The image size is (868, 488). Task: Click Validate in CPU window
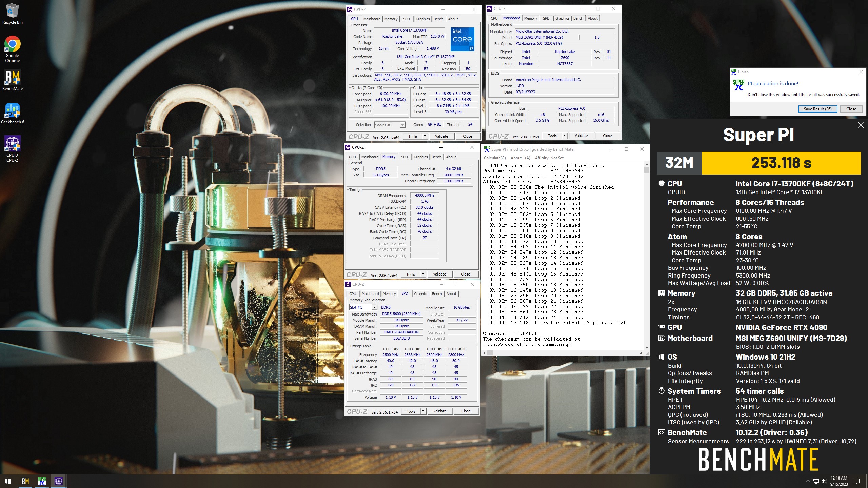pyautogui.click(x=441, y=136)
